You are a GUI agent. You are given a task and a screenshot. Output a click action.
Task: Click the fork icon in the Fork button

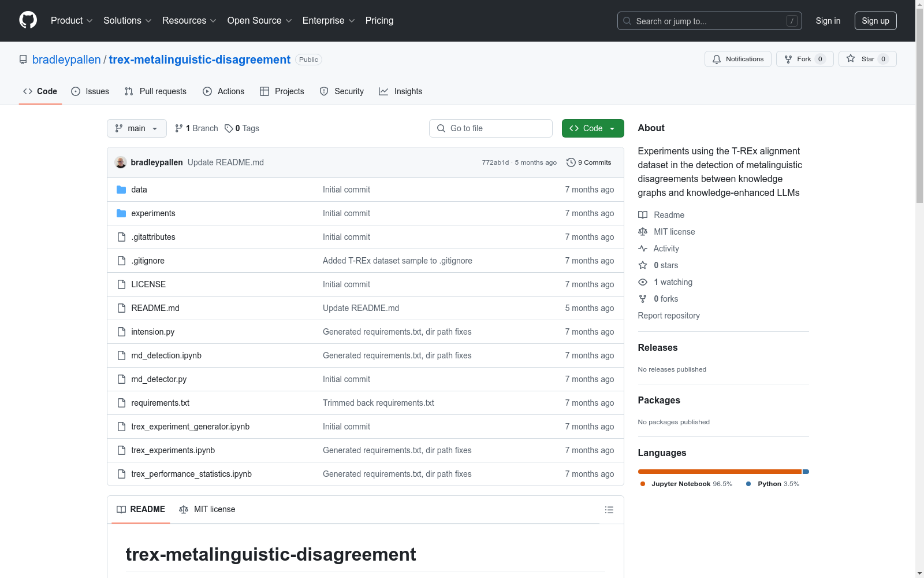pos(788,59)
